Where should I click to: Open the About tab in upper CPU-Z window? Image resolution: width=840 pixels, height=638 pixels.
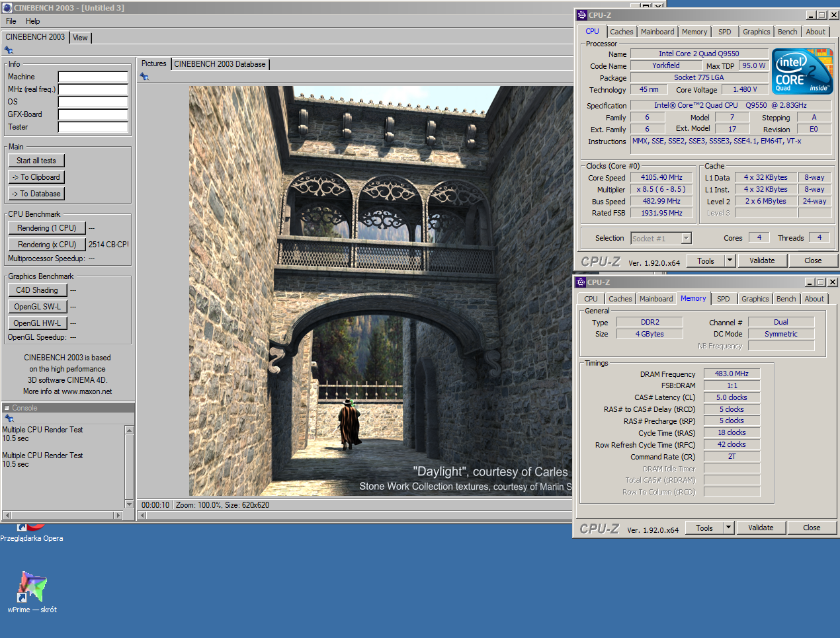[x=816, y=32]
